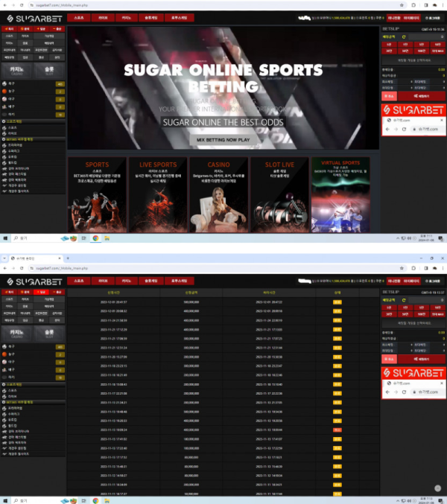The width and height of the screenshot is (447, 504).
Task: Click the yellow betslip refresh icon, upper window
Action: [404, 37]
